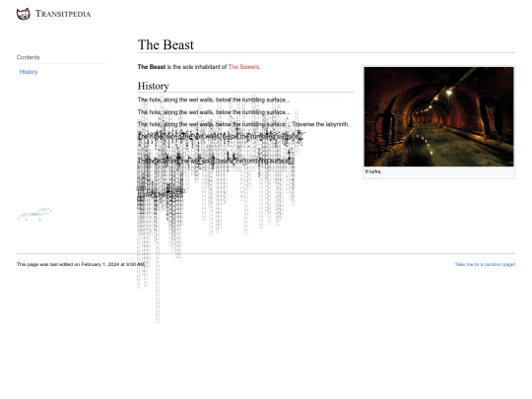
Task: Click the 'The Beast' page title
Action: (166, 44)
